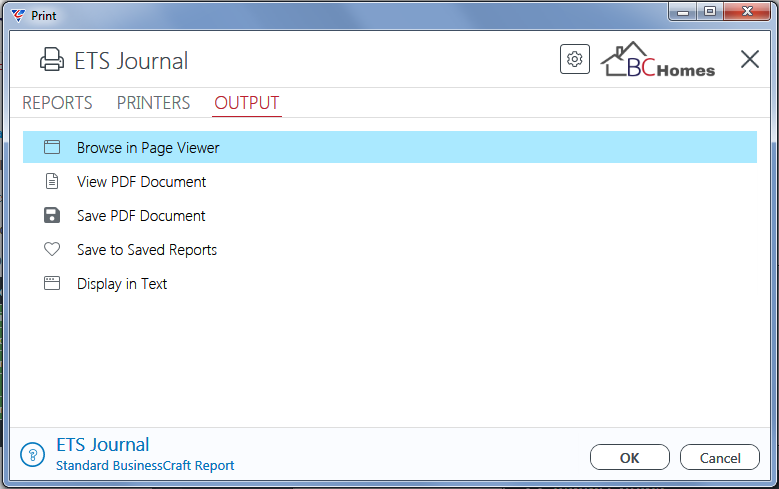Maximize the Print window
Viewport: 779px width, 489px height.
click(x=710, y=12)
